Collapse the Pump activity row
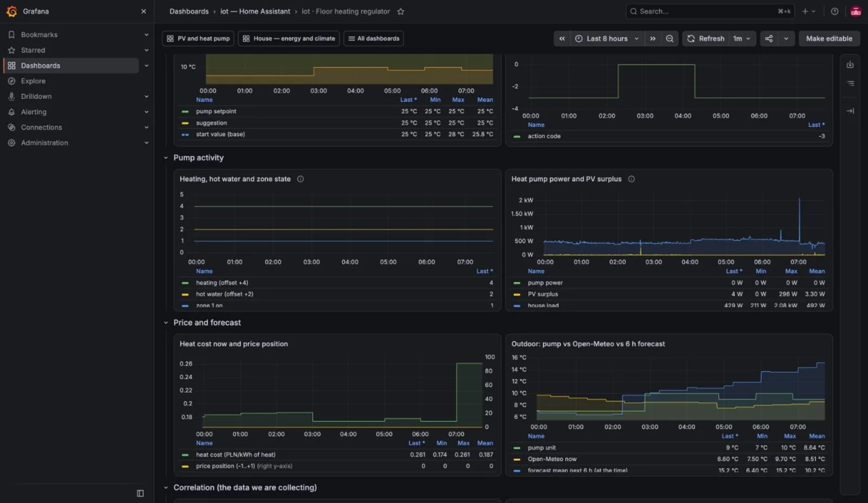Screen dimensions: 868x503 pyautogui.click(x=166, y=158)
